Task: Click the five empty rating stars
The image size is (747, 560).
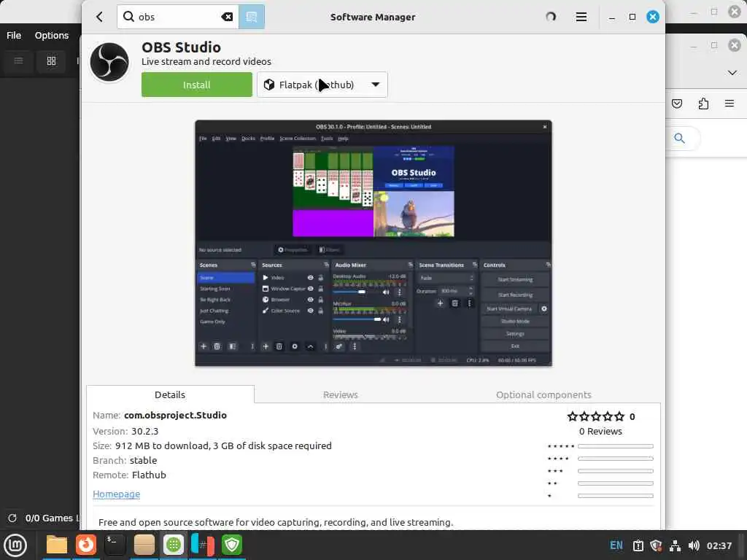Action: [x=595, y=416]
